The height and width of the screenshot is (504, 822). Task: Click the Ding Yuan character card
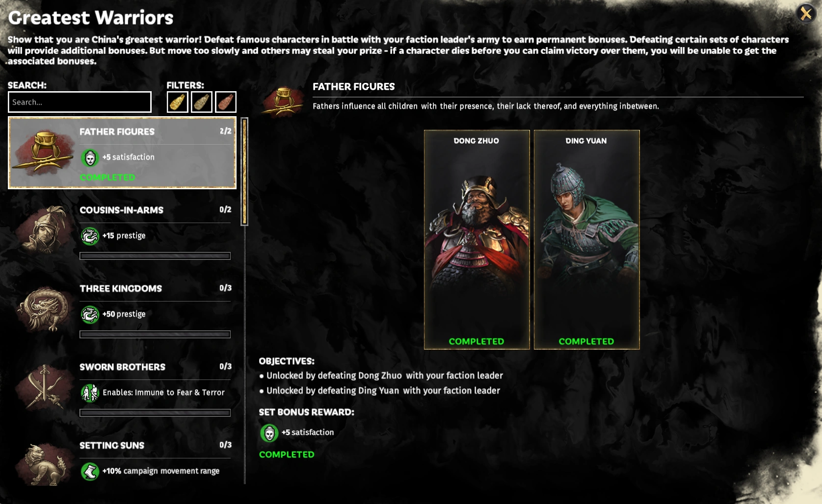click(x=586, y=239)
